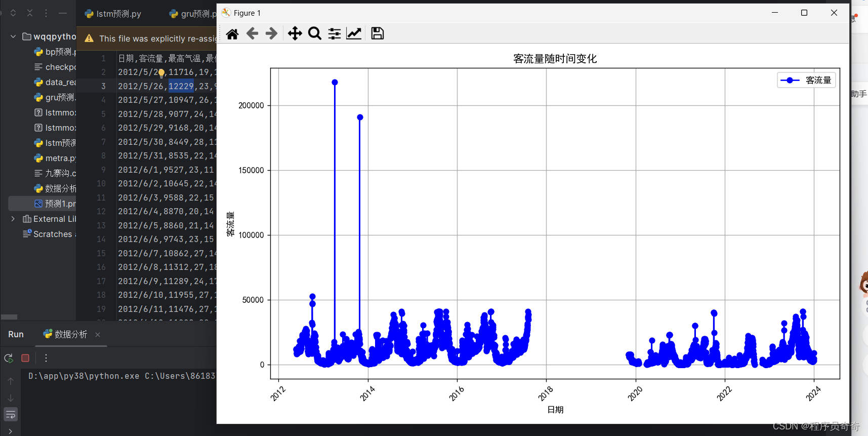Screen dimensions: 868x436
Task: Collapse the wqqpytho project folder
Action: 13,36
